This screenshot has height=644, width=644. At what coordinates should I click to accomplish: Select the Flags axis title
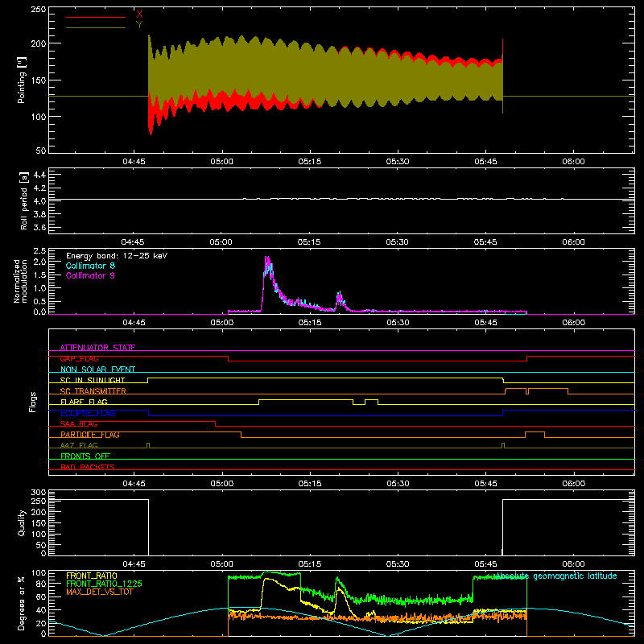click(32, 402)
